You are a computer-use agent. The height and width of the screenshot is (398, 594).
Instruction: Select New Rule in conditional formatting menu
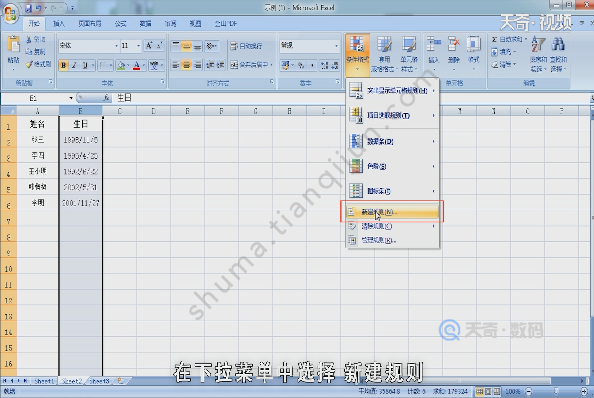click(x=392, y=212)
